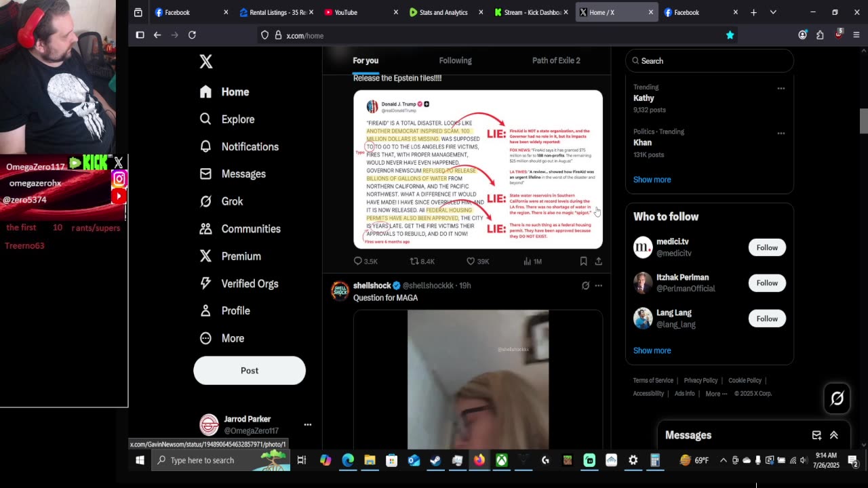The image size is (868, 488).
Task: Open shellshock profile avatar
Action: coord(340,291)
